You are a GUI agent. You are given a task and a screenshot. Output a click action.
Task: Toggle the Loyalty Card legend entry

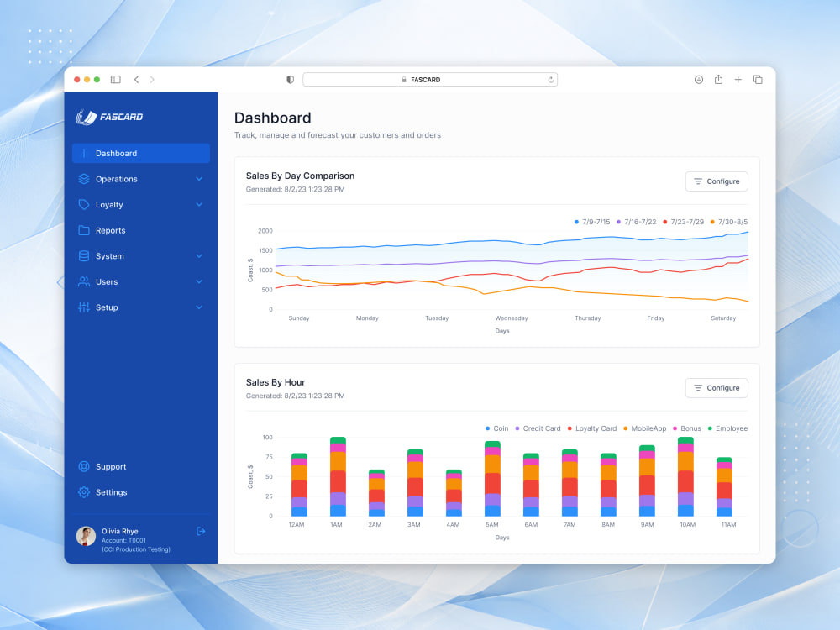point(592,428)
